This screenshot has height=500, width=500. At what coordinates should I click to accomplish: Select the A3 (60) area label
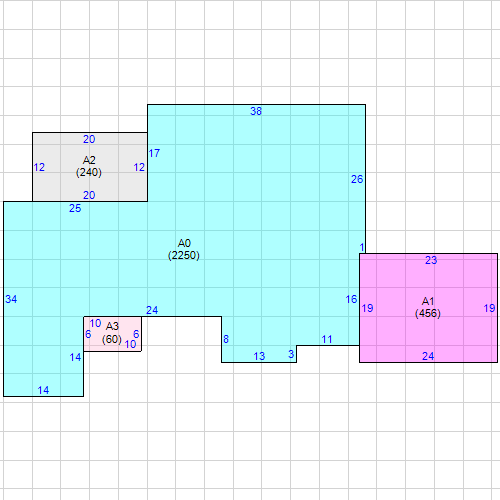click(112, 333)
